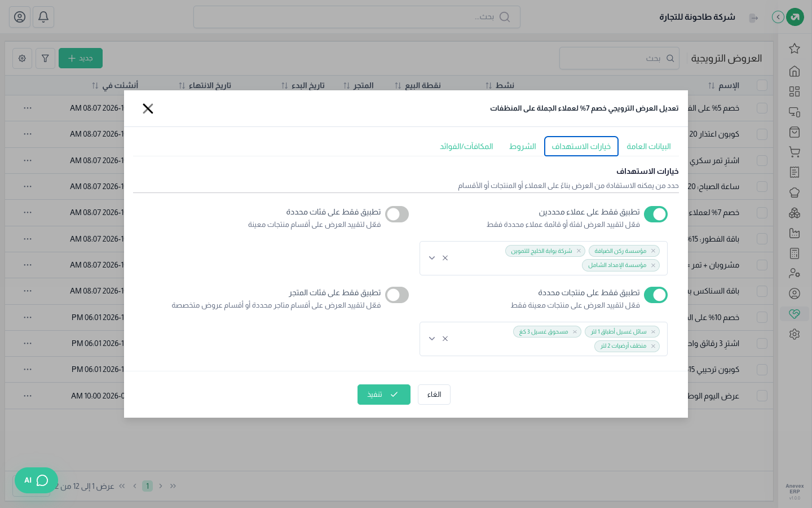Remove the مؤسسة ركن الضيافة customer chip
This screenshot has height=508, width=812.
pos(653,251)
